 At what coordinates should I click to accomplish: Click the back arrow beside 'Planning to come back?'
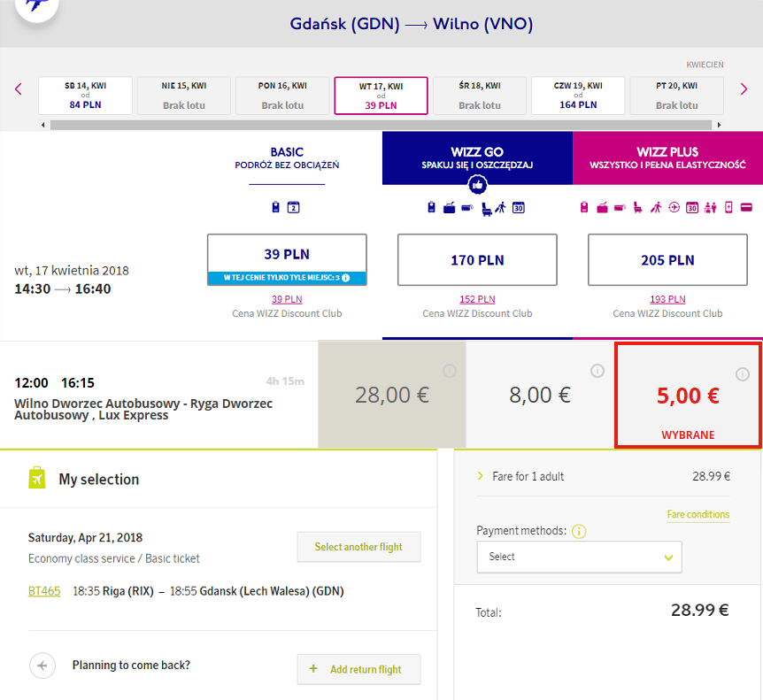click(x=42, y=665)
